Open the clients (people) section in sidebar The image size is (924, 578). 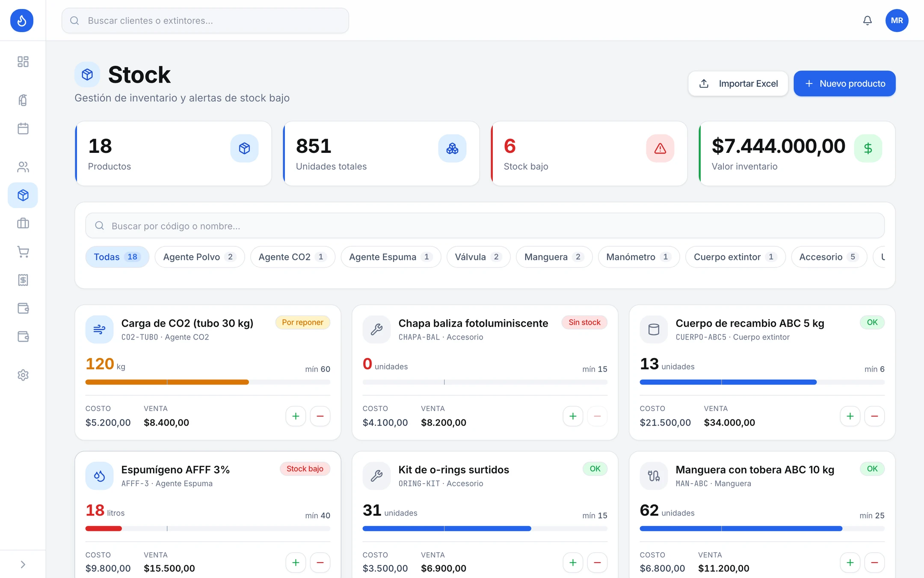(x=23, y=167)
